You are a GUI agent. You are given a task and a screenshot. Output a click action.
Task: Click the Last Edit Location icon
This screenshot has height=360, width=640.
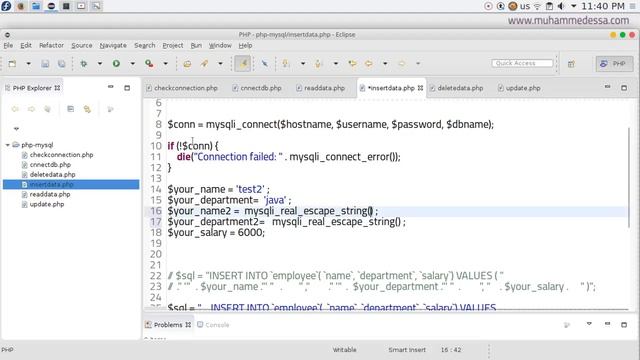[x=352, y=64]
